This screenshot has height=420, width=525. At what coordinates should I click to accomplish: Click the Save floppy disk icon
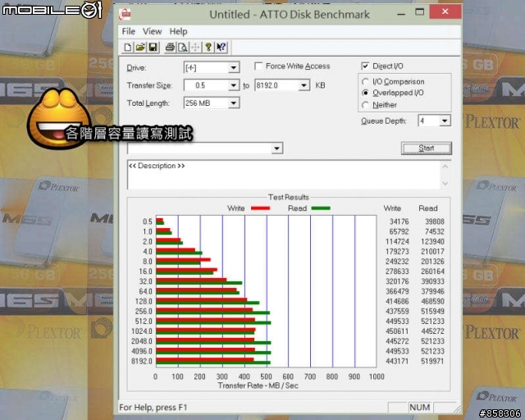(153, 48)
